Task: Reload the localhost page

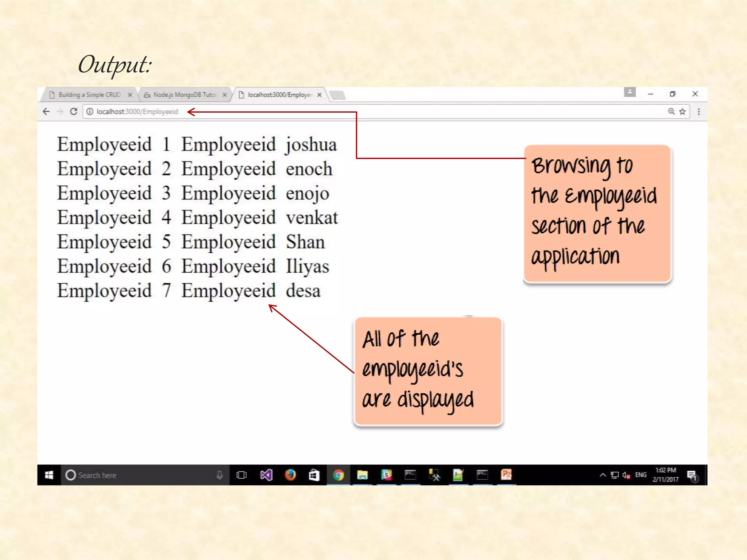Action: [74, 112]
